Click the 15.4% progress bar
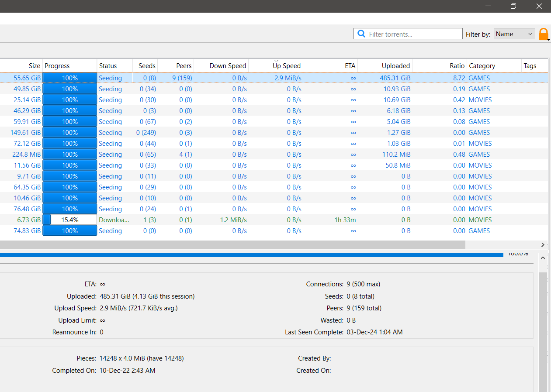551x392 pixels. point(69,220)
